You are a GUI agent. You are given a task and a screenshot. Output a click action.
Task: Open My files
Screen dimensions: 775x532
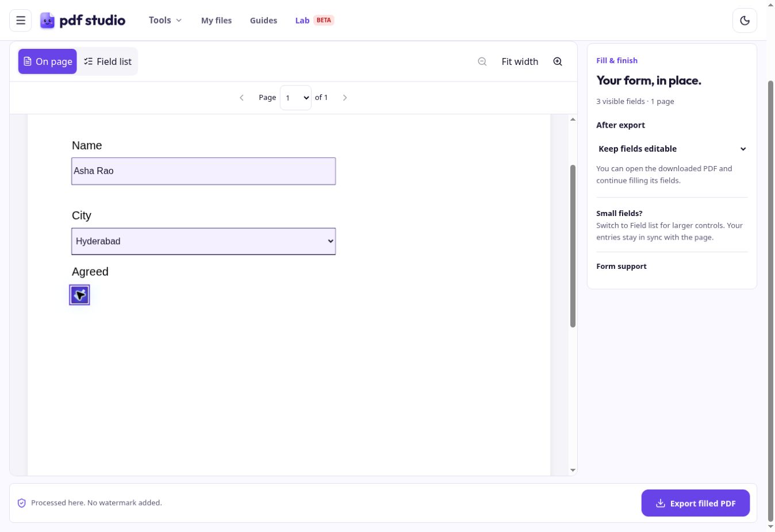point(216,20)
